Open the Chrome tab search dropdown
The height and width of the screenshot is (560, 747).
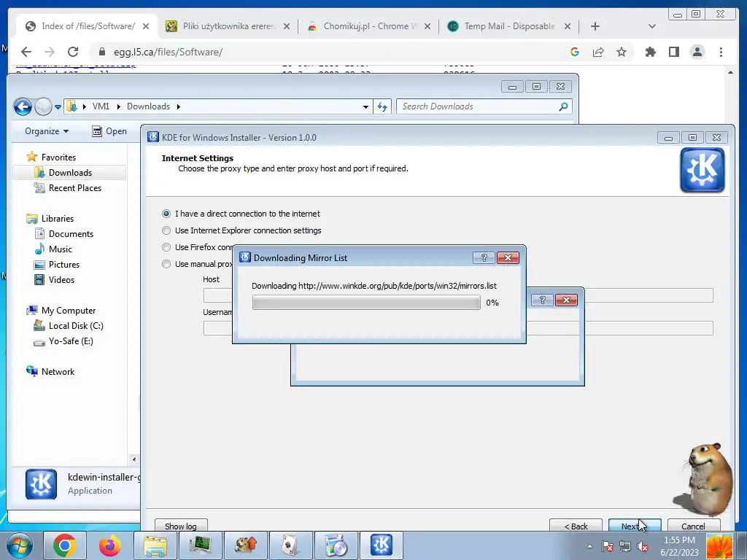[x=652, y=26]
